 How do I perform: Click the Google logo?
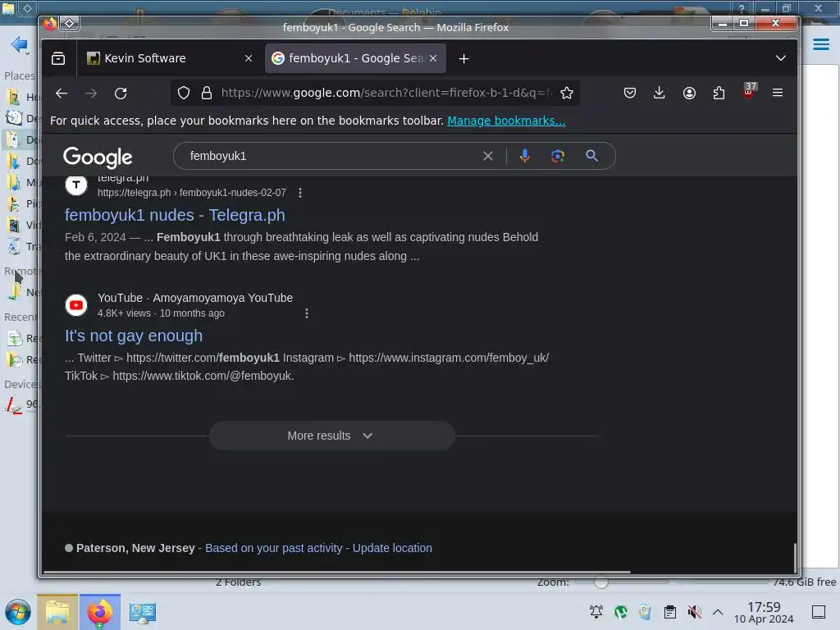98,157
